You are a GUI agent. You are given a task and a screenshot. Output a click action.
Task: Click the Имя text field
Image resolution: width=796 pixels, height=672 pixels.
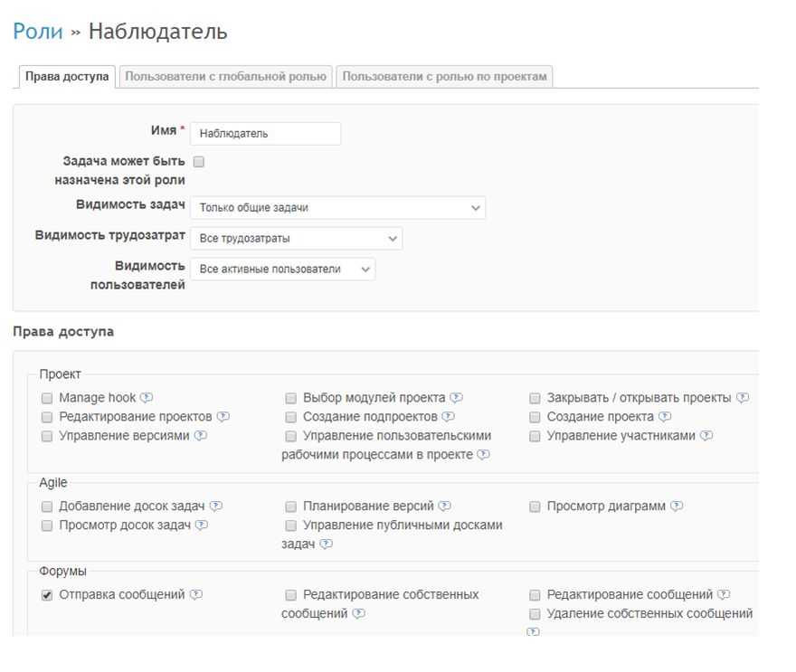coord(266,134)
